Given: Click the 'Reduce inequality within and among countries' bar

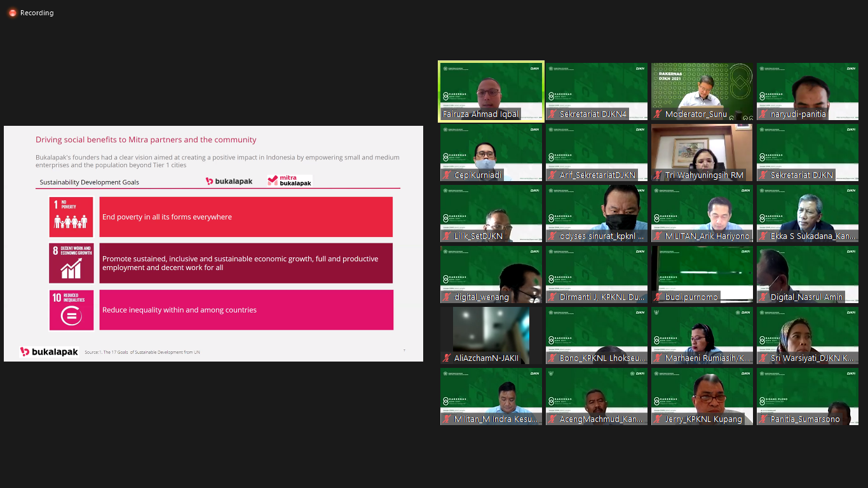Looking at the screenshot, I should (246, 310).
